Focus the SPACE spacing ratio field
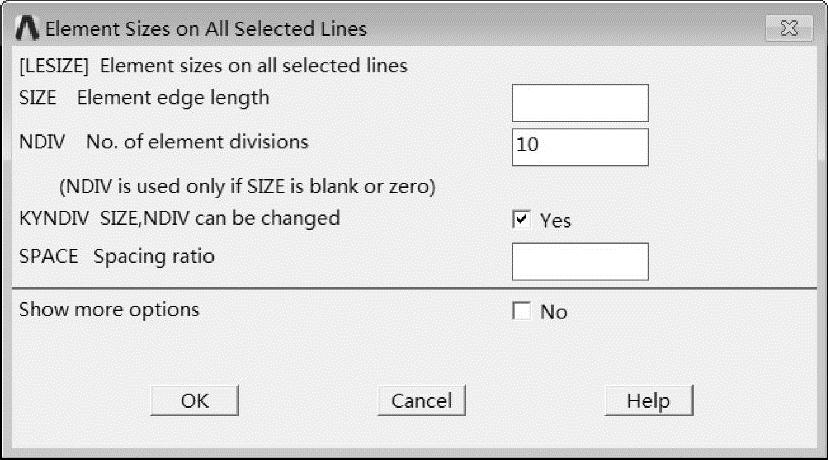The width and height of the screenshot is (828, 460). [580, 261]
